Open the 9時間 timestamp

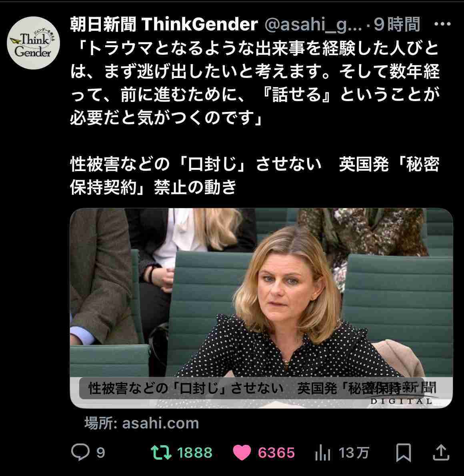[x=396, y=24]
